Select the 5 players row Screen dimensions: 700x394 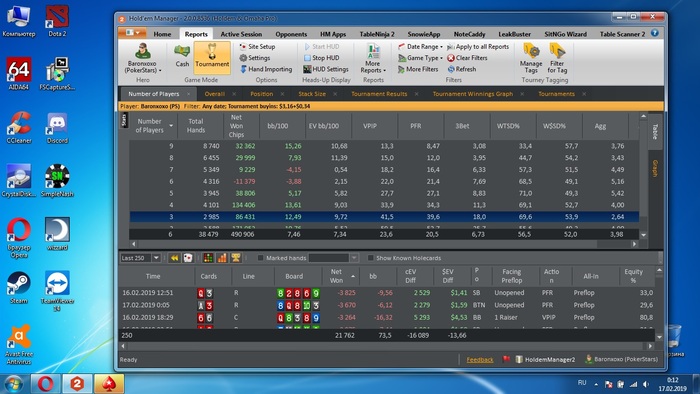[384, 193]
